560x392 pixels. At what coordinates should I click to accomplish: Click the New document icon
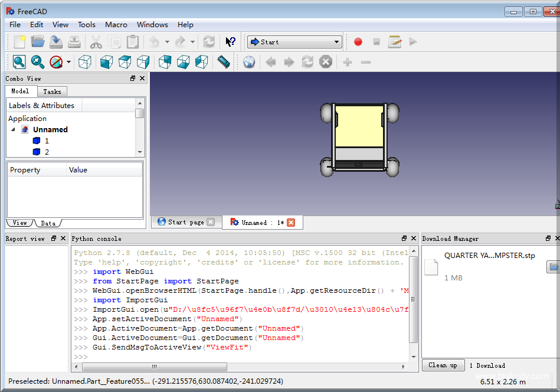pyautogui.click(x=19, y=42)
